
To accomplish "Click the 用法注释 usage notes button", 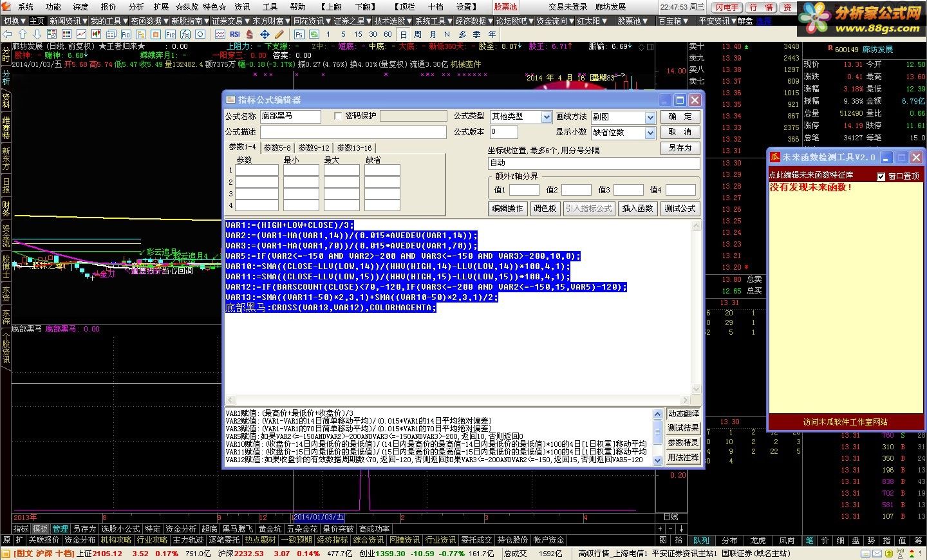I will 684,458.
